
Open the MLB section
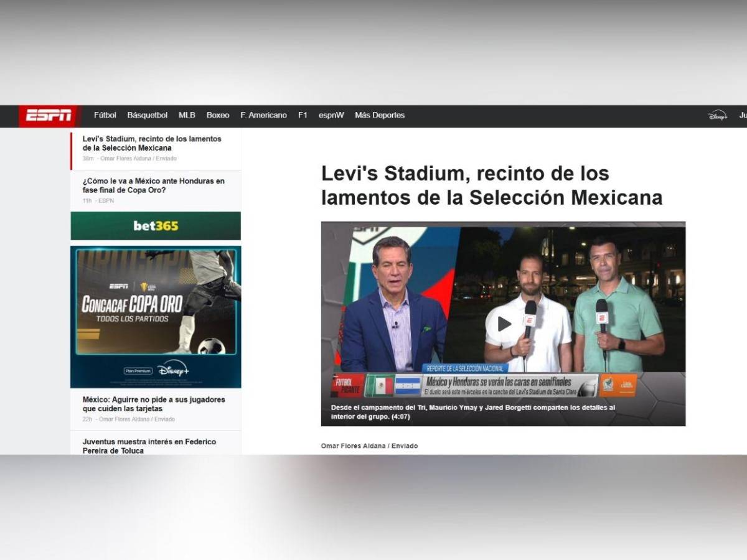click(186, 115)
